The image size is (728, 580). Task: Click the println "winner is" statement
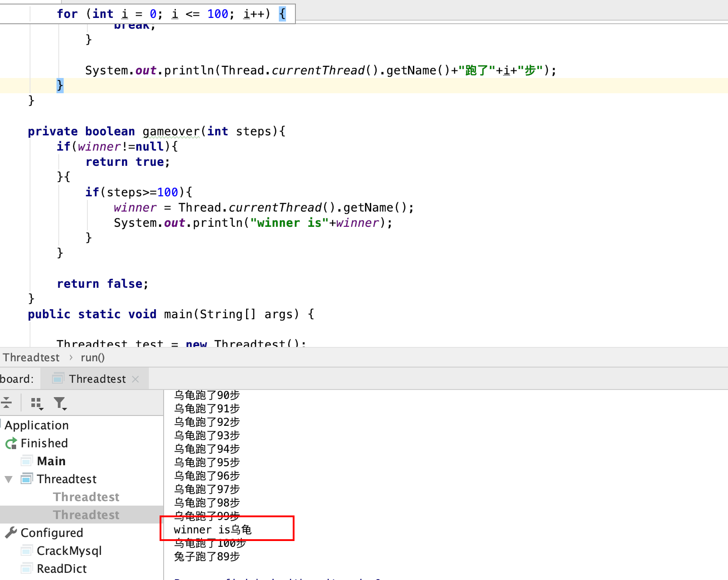click(253, 223)
